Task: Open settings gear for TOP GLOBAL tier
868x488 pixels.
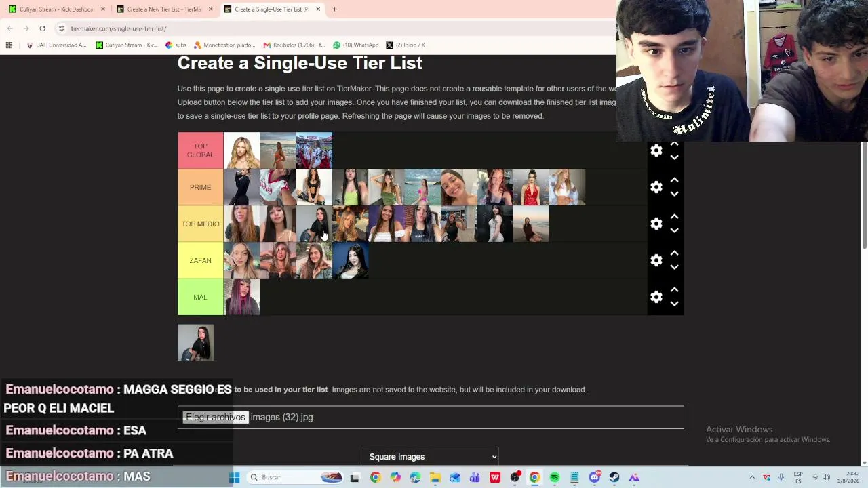Action: click(x=656, y=150)
